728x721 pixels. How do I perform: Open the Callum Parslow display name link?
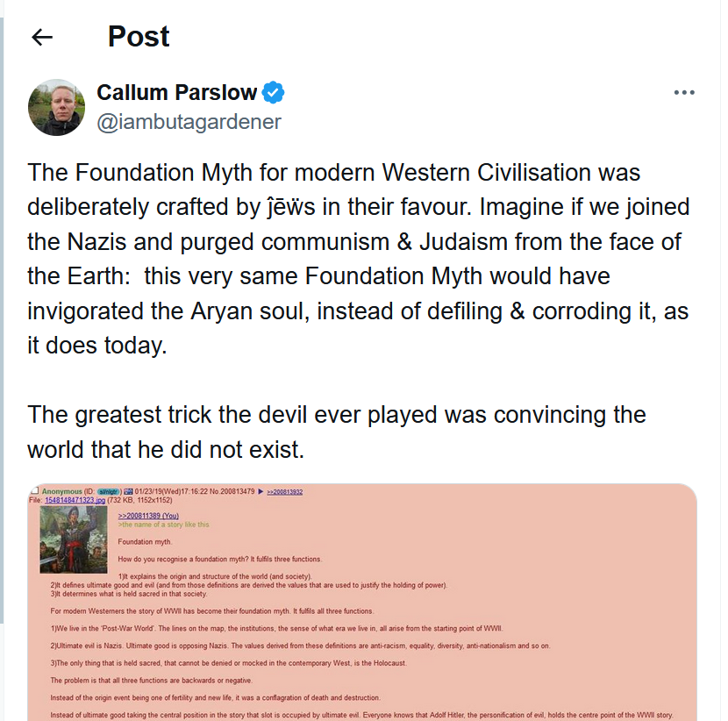(176, 92)
